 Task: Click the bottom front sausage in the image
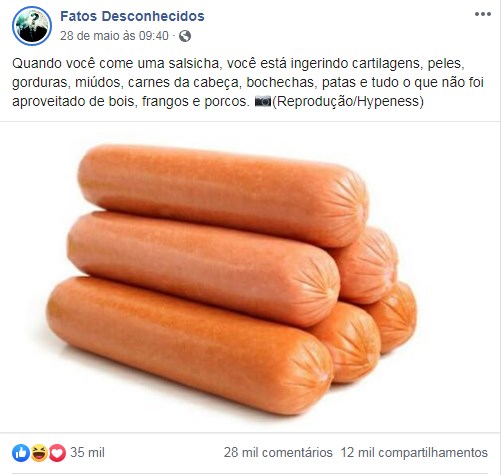point(190,345)
